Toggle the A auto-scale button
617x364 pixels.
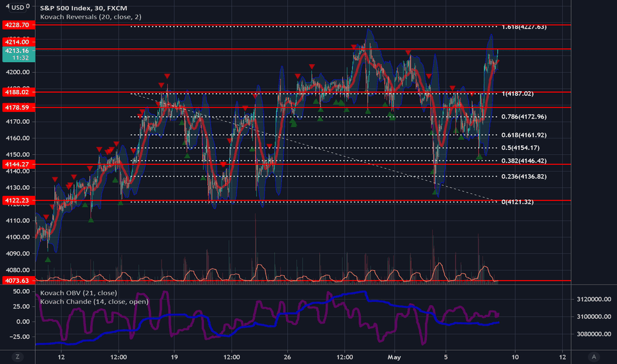(594, 357)
